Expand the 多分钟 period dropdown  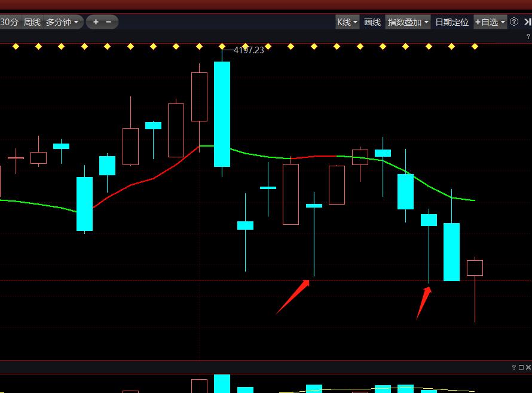tap(62, 22)
